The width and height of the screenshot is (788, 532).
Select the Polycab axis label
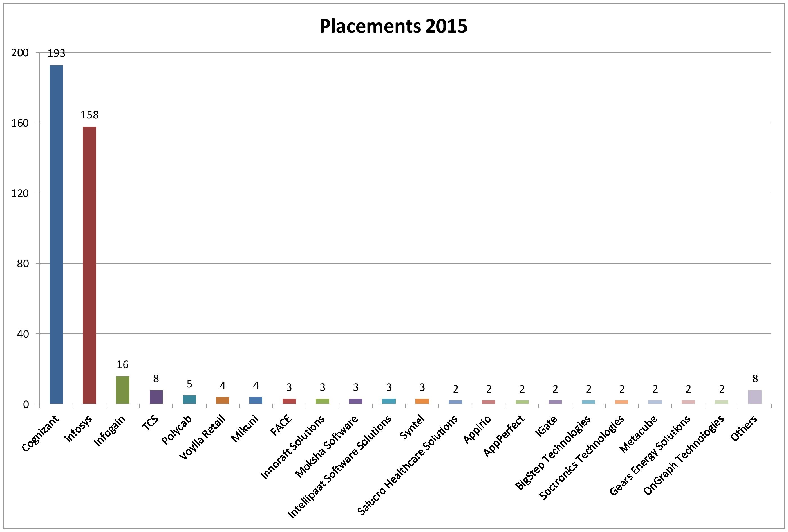pyautogui.click(x=177, y=430)
